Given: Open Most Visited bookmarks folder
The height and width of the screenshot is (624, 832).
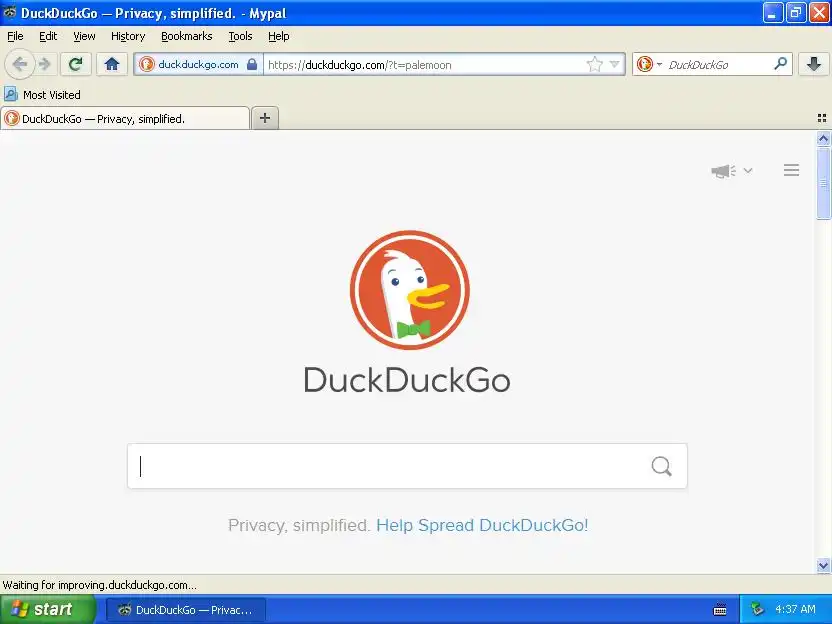Looking at the screenshot, I should 42,94.
